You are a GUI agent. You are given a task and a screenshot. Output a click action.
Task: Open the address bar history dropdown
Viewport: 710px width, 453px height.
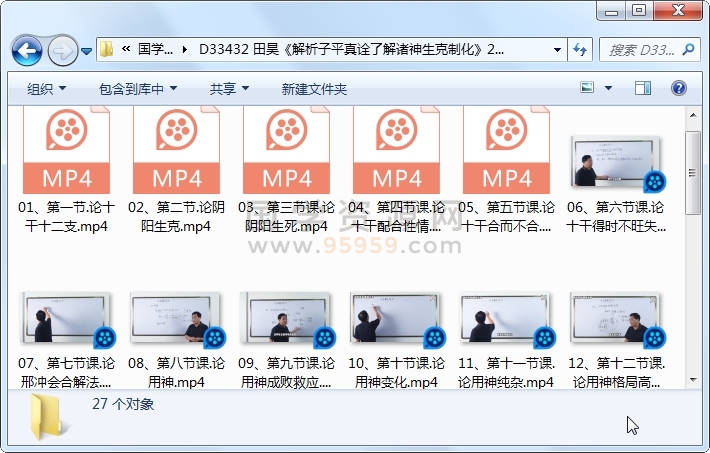[557, 49]
